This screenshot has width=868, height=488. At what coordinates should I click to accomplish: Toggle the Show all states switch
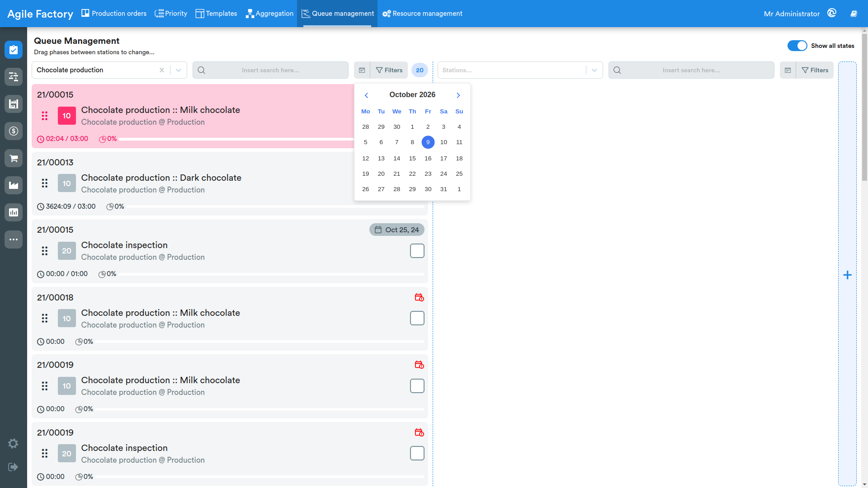click(797, 46)
